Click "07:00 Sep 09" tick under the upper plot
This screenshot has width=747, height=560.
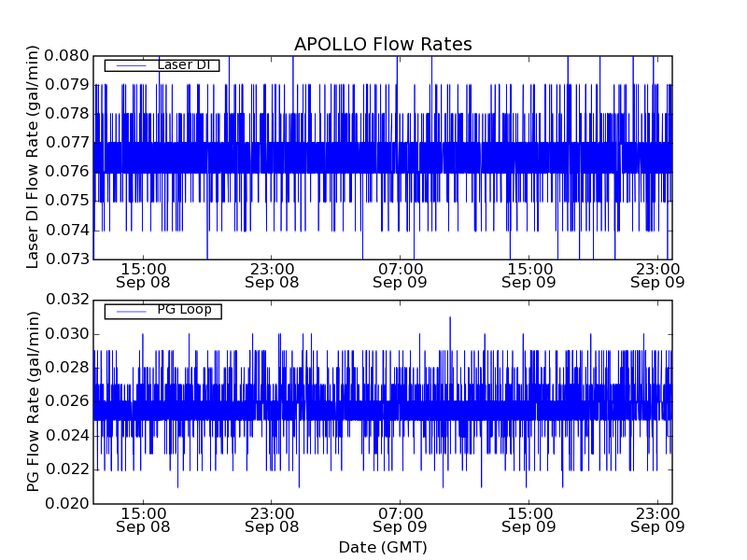[401, 274]
